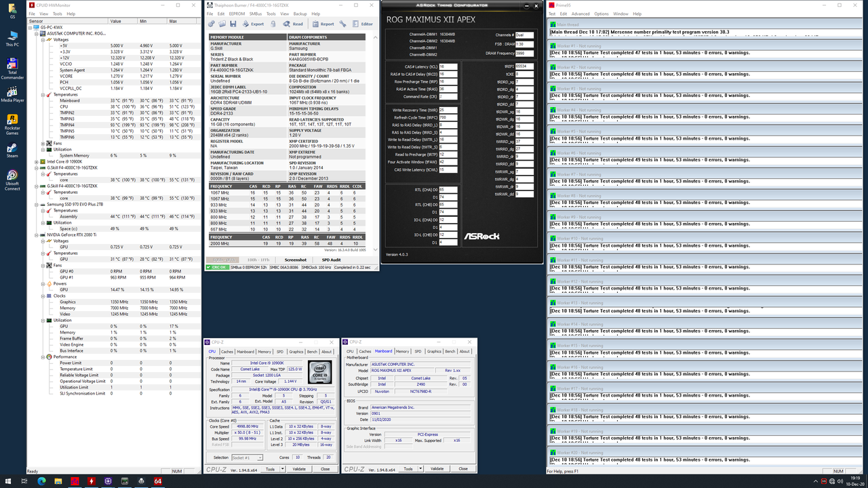Collapse the Voltages node under ASUSTeK in HWMonitor

pos(43,39)
